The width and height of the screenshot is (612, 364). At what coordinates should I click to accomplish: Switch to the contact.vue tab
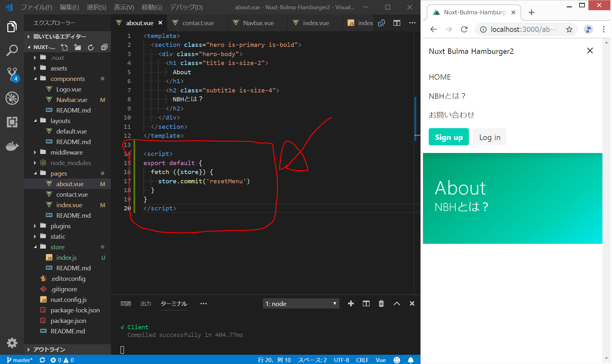pos(198,23)
